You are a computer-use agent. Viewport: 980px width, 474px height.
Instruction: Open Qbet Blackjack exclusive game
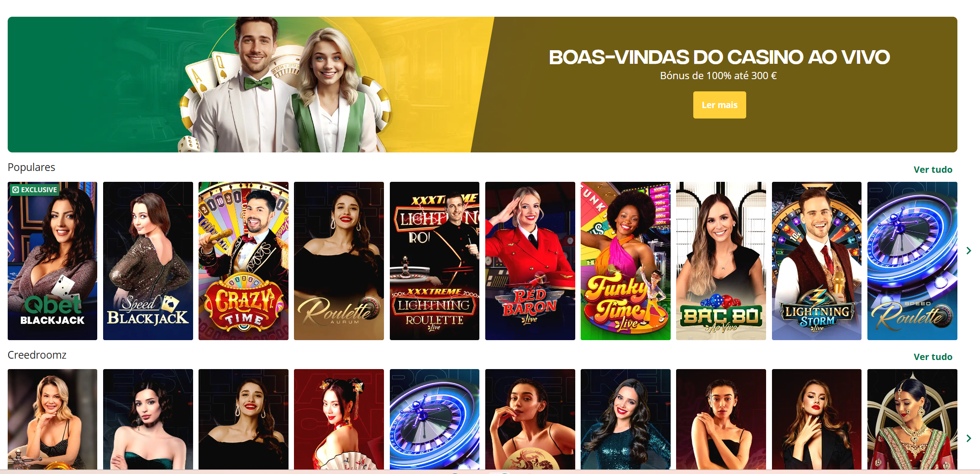click(x=52, y=261)
